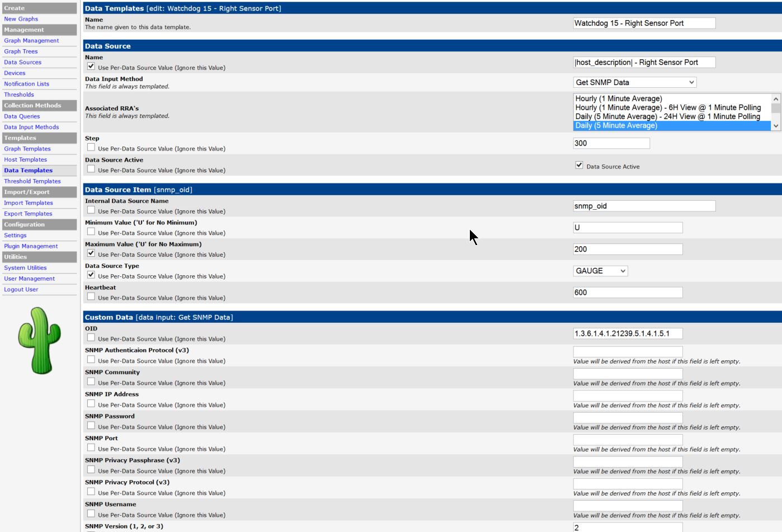The height and width of the screenshot is (532, 782).
Task: Edit the SNMP Version field
Action: pos(628,528)
